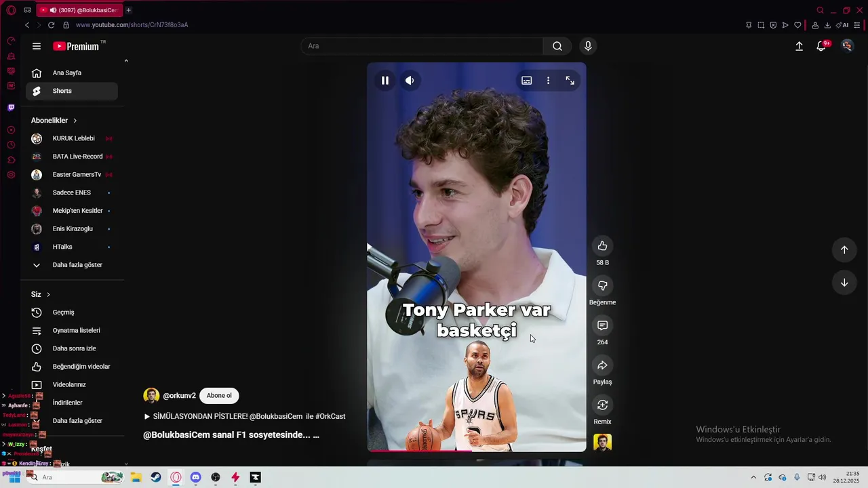The height and width of the screenshot is (488, 868).
Task: Open Easter GamersTv channel
Action: 72,175
